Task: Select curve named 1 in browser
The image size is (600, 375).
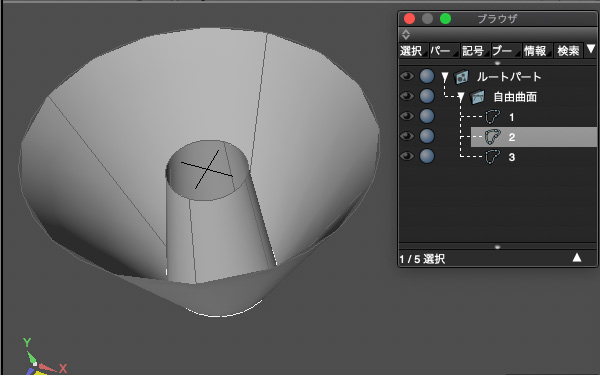Action: point(512,117)
